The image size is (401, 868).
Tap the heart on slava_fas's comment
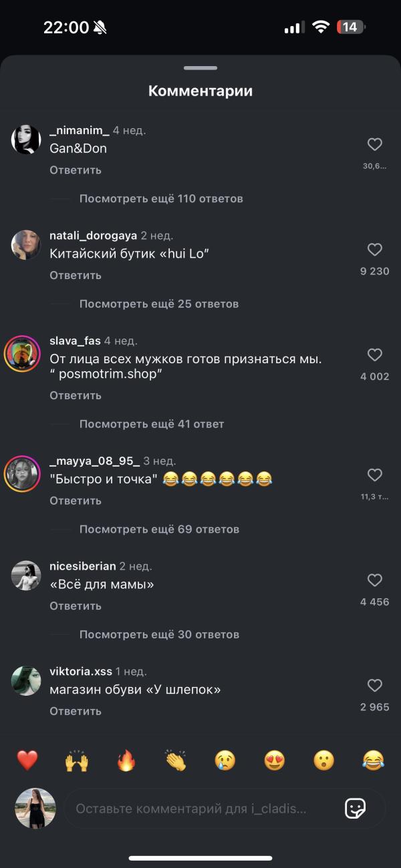(x=375, y=355)
